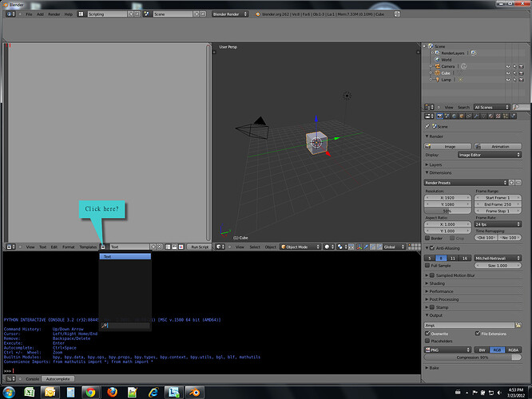Open the File menu
The height and width of the screenshot is (399, 532).
30,14
